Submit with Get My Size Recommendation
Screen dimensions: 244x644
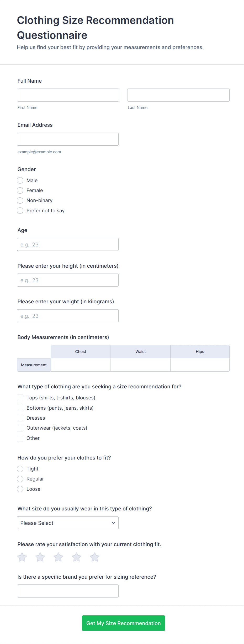coord(123,623)
